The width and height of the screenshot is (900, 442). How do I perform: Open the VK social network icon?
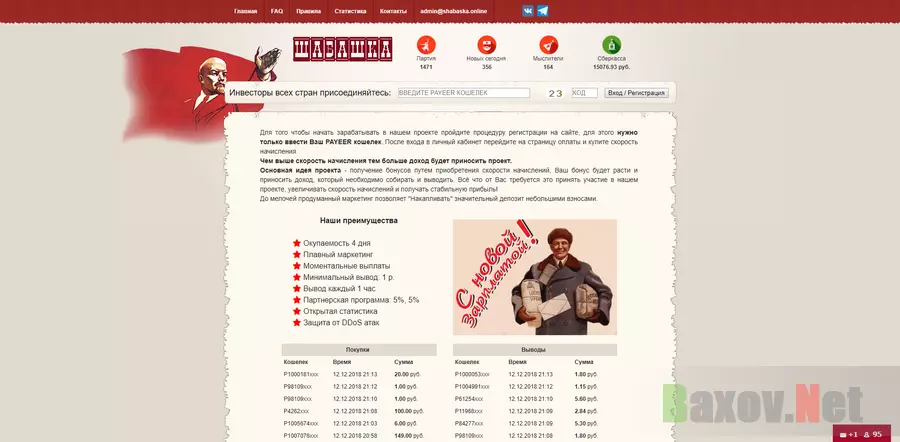(x=528, y=11)
